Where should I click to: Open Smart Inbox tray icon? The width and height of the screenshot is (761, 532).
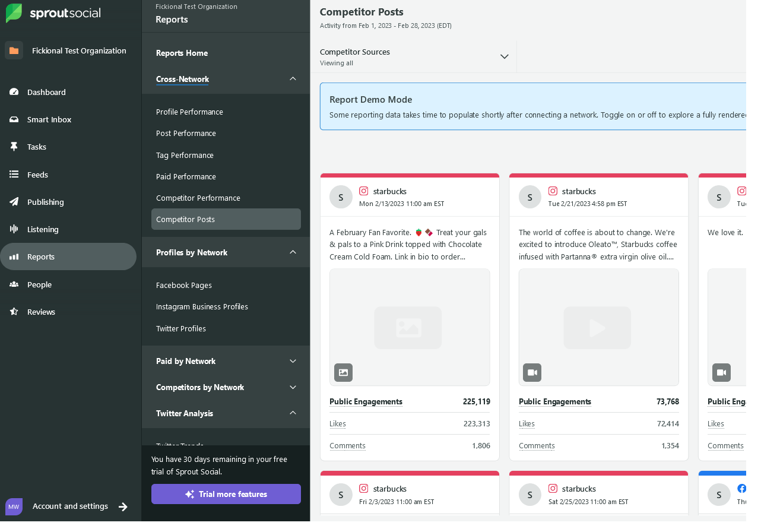14,119
